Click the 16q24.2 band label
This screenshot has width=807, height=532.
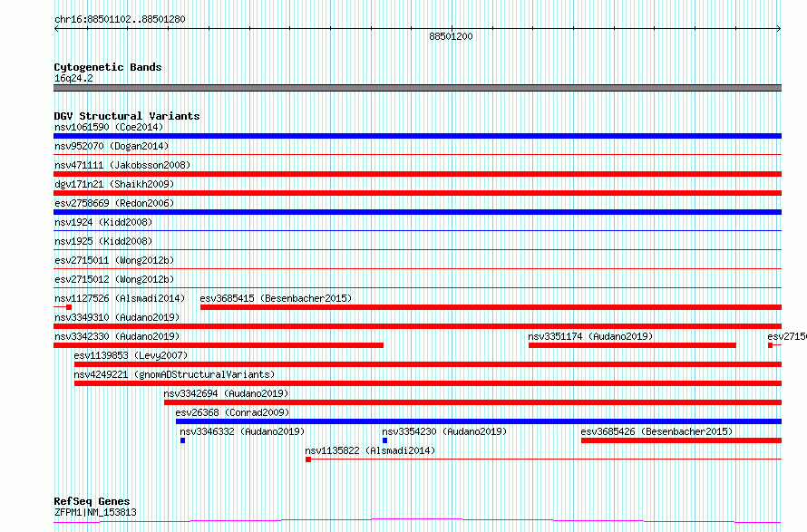tap(73, 78)
